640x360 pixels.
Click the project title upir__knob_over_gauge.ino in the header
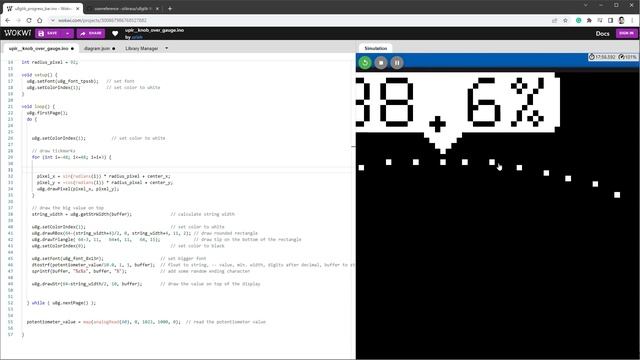coord(154,30)
